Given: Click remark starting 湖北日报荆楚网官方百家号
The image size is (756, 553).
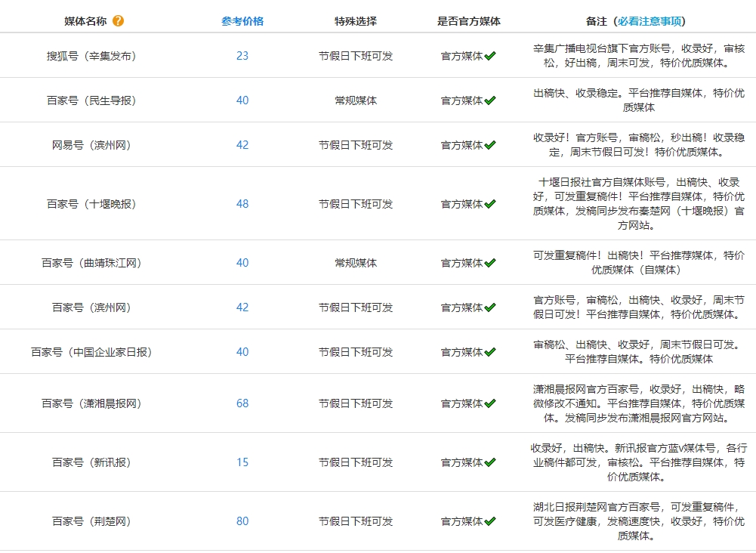Looking at the screenshot, I should (x=639, y=521).
